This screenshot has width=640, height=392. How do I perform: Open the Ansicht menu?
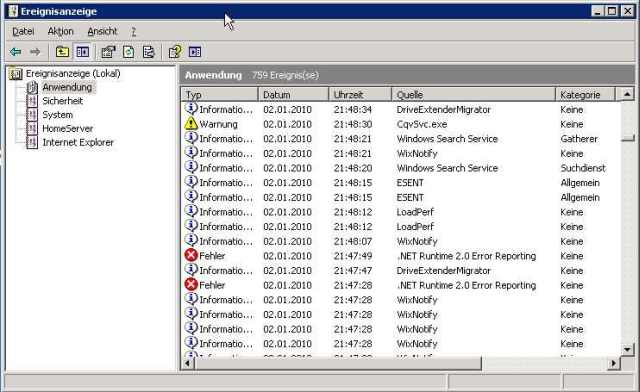[x=102, y=31]
